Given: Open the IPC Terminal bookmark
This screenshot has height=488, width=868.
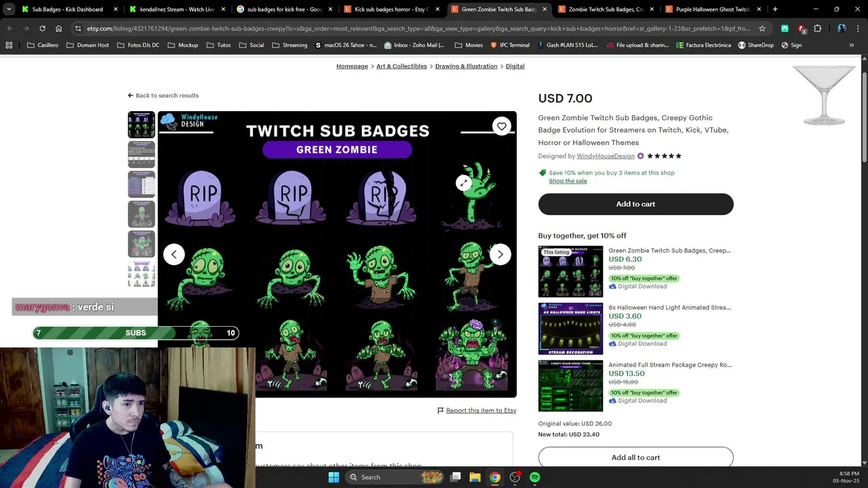Looking at the screenshot, I should click(x=509, y=45).
